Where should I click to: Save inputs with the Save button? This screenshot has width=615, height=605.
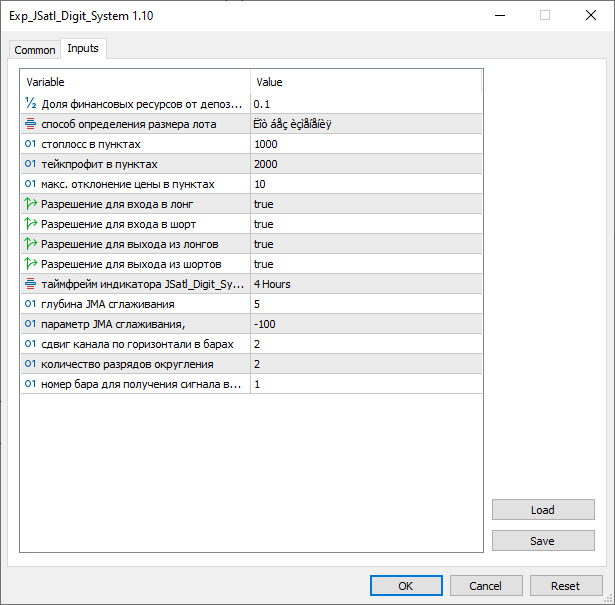tap(543, 541)
